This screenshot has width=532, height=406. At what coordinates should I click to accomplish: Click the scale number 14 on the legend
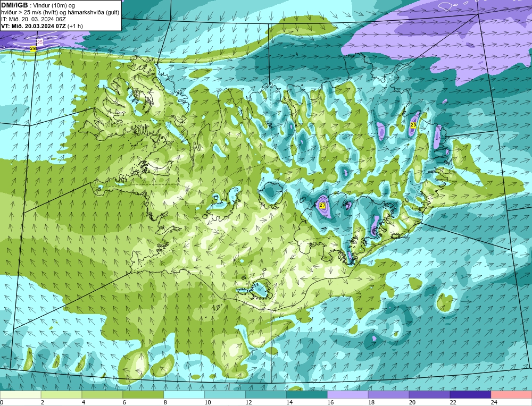[289, 402]
